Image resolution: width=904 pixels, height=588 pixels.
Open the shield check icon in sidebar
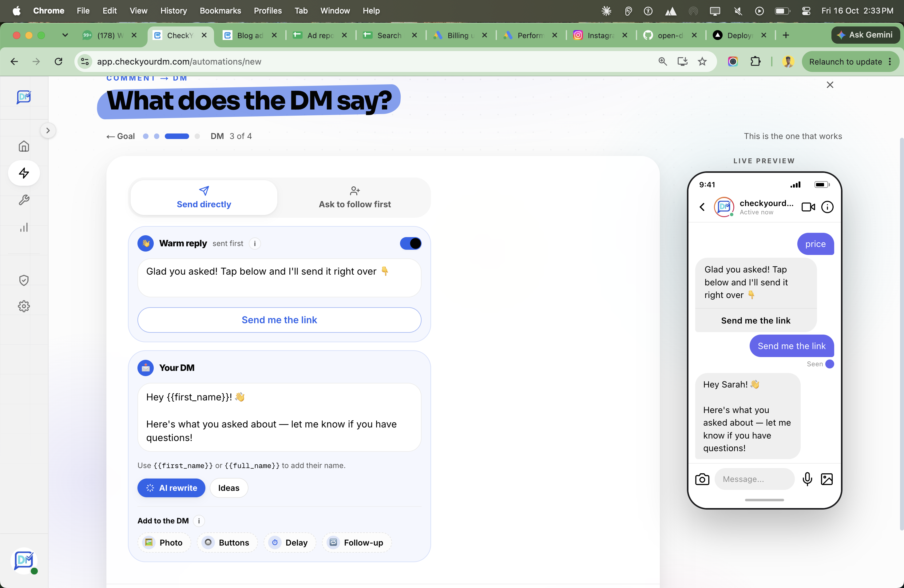coord(24,280)
